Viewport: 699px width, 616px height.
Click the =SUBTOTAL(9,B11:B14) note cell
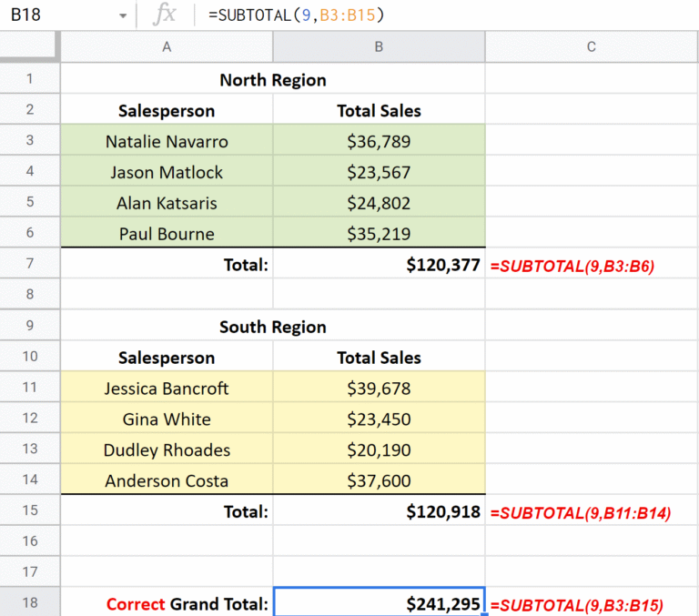(592, 510)
